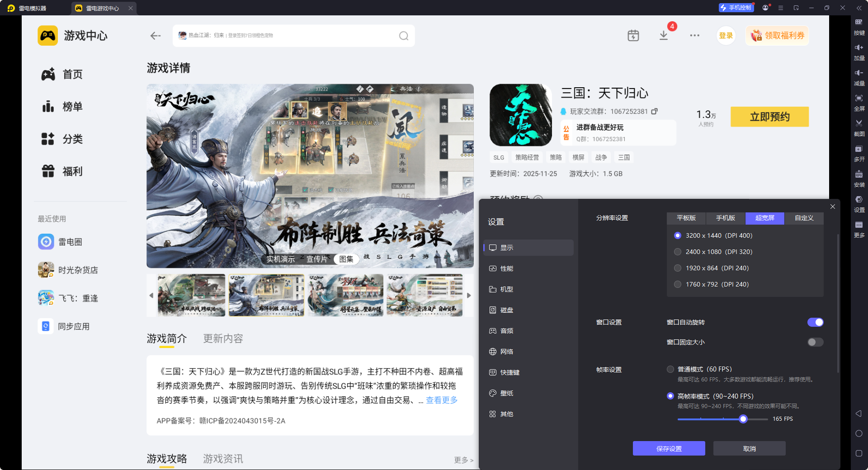Image resolution: width=868 pixels, height=470 pixels.
Task: Click the calendar reservation icon in header
Action: pos(633,35)
